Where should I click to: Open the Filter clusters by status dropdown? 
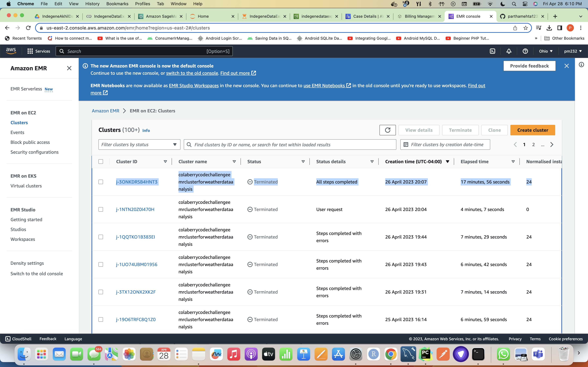pos(139,145)
